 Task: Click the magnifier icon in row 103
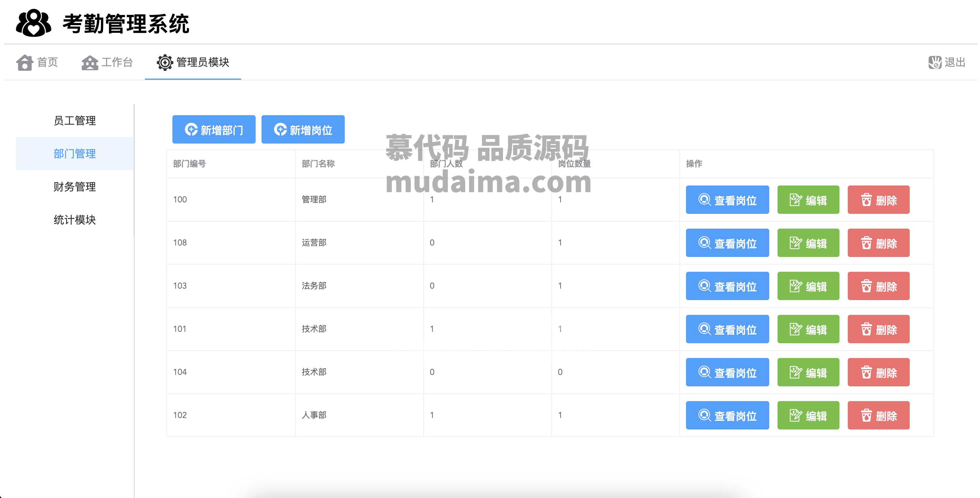click(705, 286)
